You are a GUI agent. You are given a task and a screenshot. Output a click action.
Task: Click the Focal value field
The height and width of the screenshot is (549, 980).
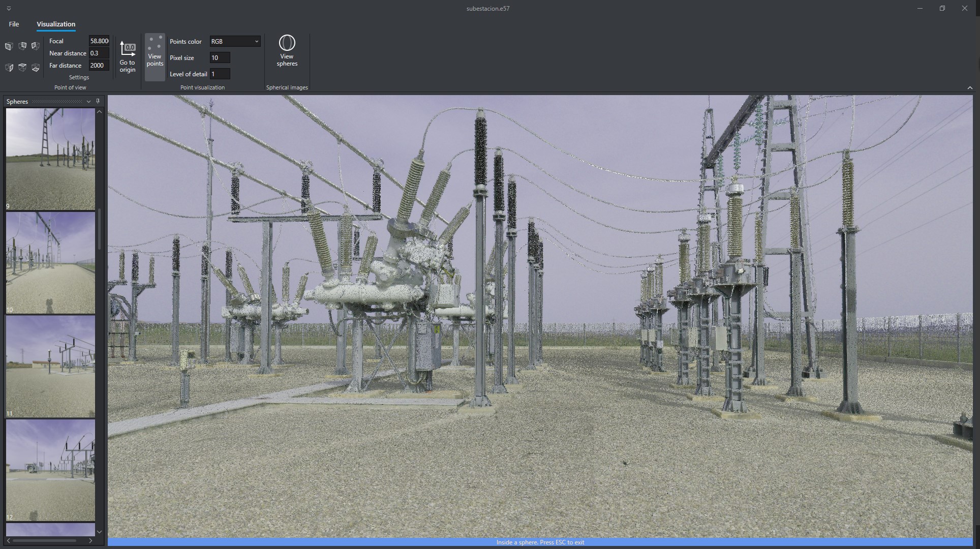pyautogui.click(x=99, y=41)
